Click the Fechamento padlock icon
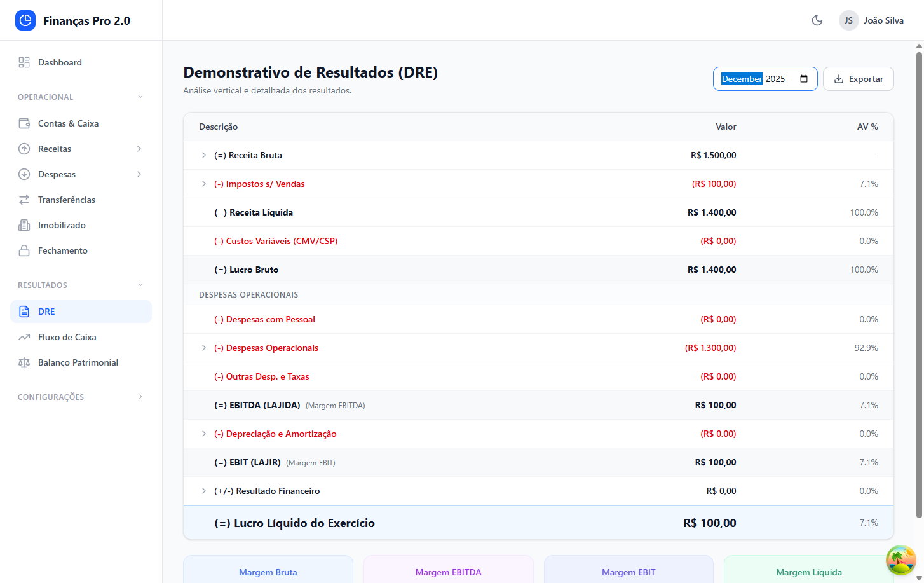The height and width of the screenshot is (583, 924). click(24, 250)
